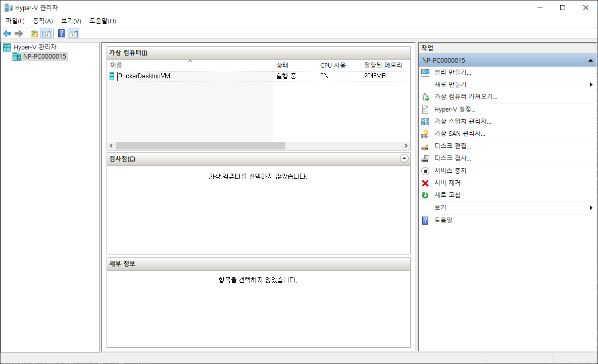The width and height of the screenshot is (598, 364).
Task: Click the 0% CPU usage cell
Action: click(324, 76)
